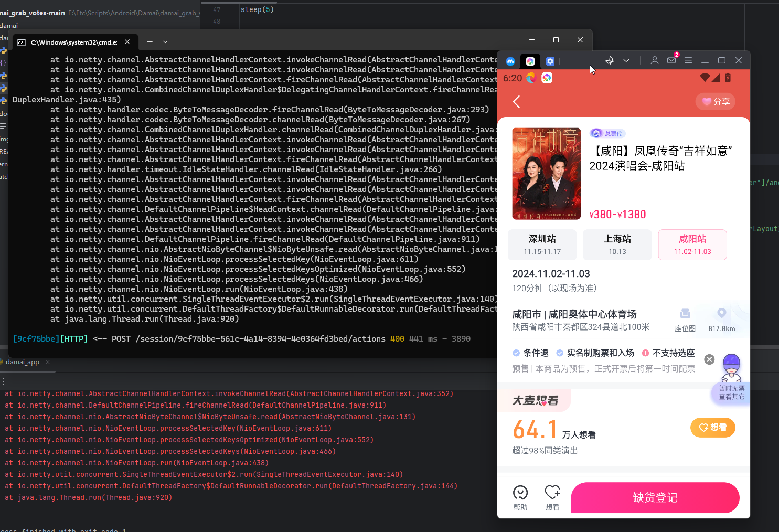This screenshot has width=779, height=532.
Task: Click the Thread.java:920 link in IDE console
Action: coord(138,497)
